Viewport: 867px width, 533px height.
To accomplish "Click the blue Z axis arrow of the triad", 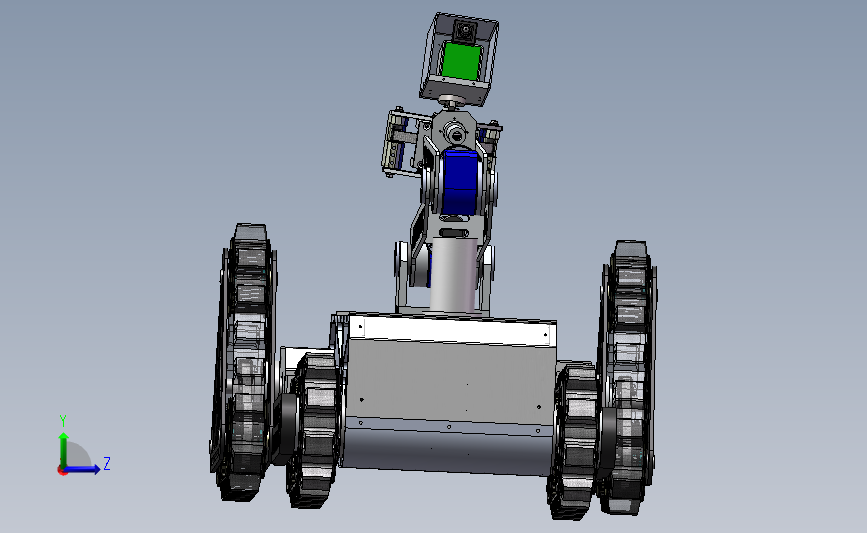I will [83, 469].
